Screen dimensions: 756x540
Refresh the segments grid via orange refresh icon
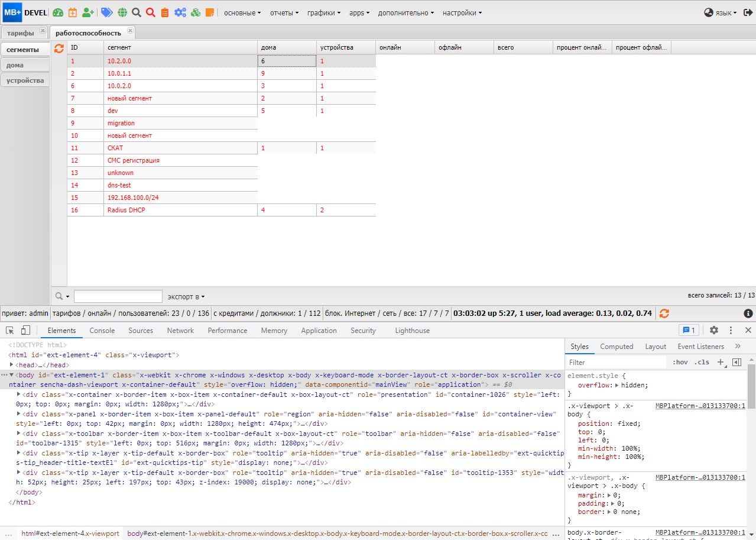[58, 49]
